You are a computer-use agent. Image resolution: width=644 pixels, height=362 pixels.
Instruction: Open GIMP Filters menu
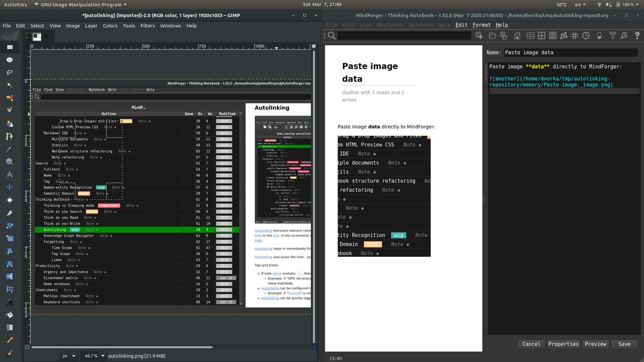point(148,26)
